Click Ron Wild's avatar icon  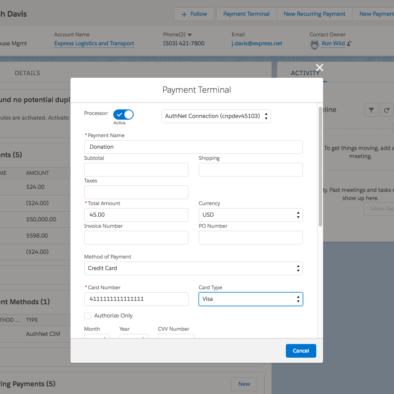(x=314, y=44)
